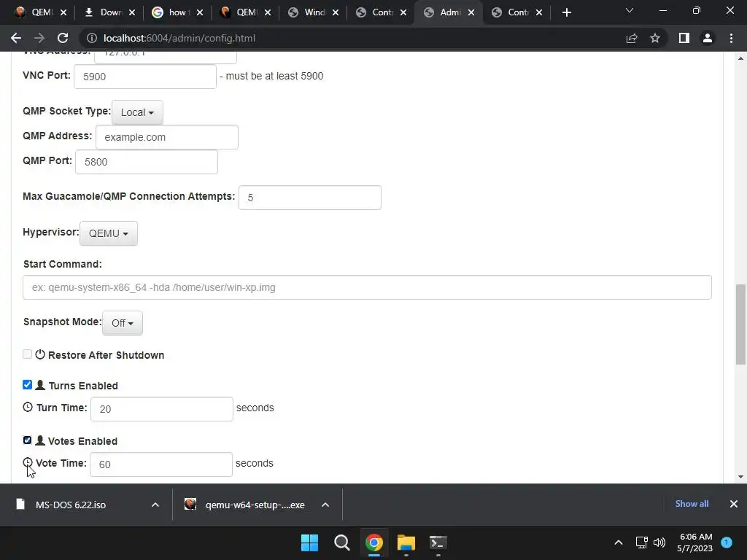The width and height of the screenshot is (747, 560).
Task: Open the clock and date flyout
Action: [694, 542]
